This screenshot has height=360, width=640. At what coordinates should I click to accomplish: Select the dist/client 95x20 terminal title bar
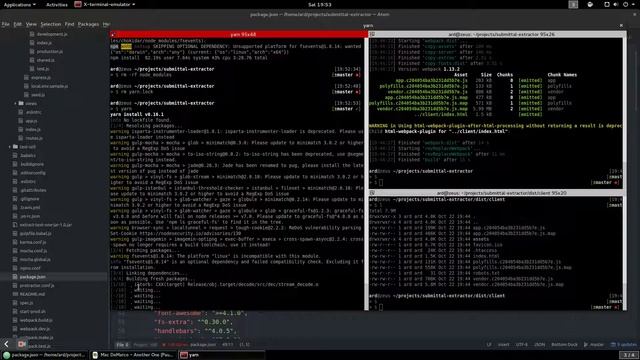[x=497, y=193]
